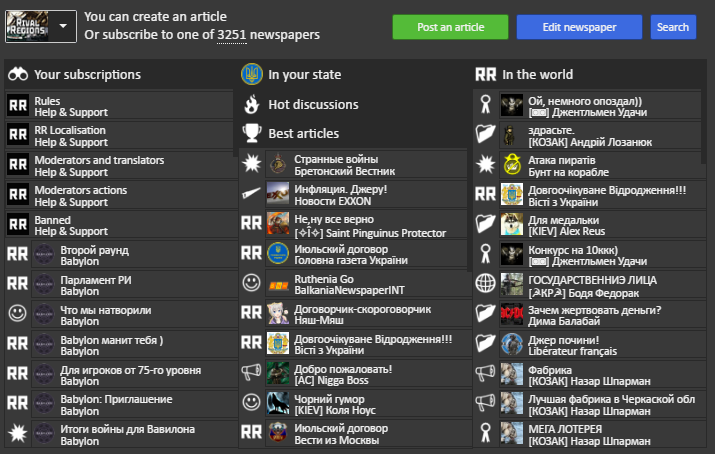Click the binoculars icon beside Your subscriptions

point(18,74)
